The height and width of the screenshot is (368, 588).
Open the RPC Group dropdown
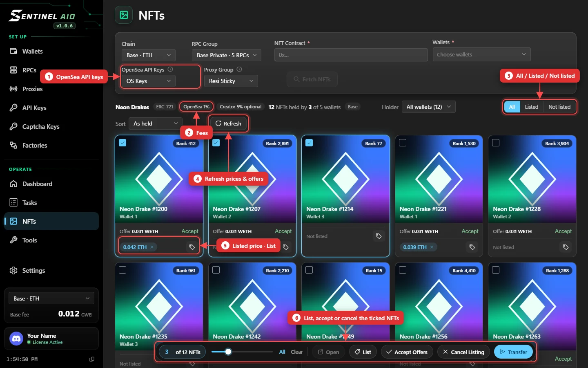226,55
